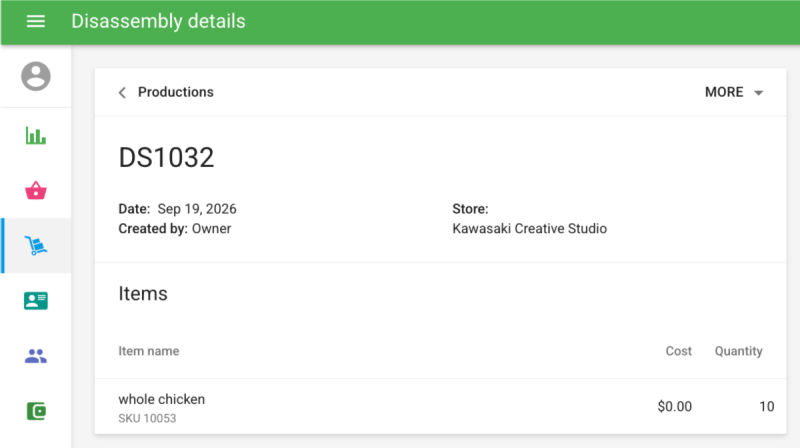Viewport: 800px width, 448px height.
Task: Click the MORE dropdown arrow
Action: [759, 93]
